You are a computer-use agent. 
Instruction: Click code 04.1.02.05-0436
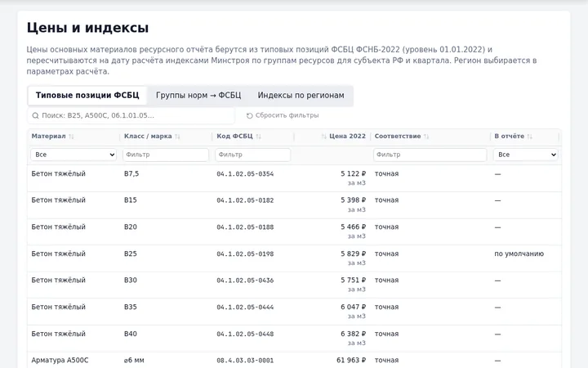click(245, 280)
